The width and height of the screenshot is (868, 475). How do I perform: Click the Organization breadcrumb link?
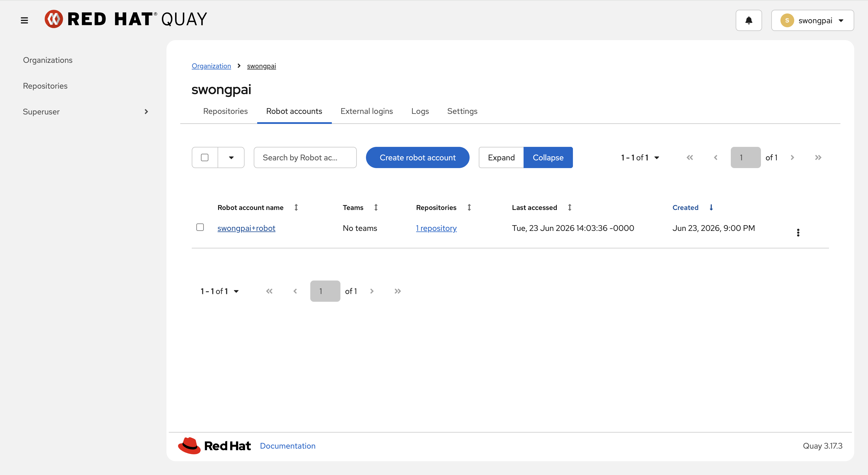click(x=211, y=66)
